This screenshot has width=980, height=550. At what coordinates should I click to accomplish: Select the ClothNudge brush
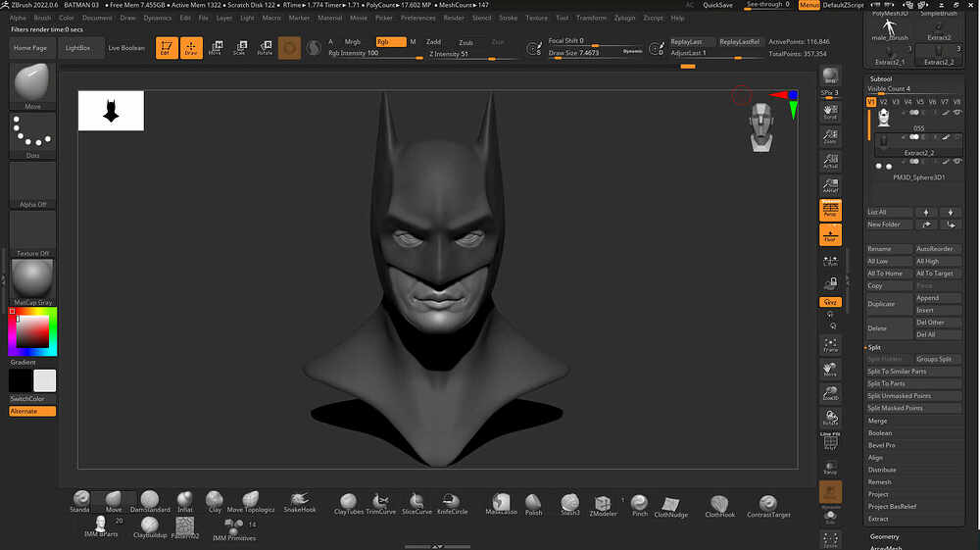[x=670, y=506]
